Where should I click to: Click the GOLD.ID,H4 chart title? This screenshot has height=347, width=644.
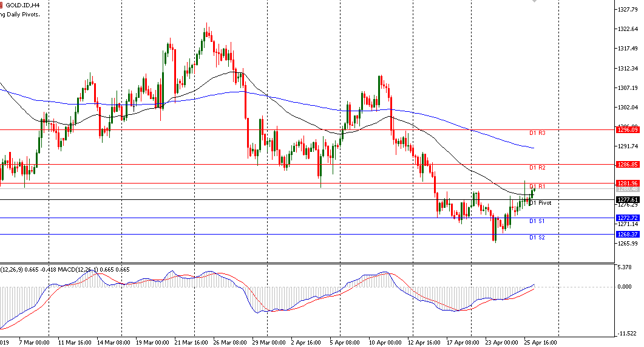coord(22,5)
